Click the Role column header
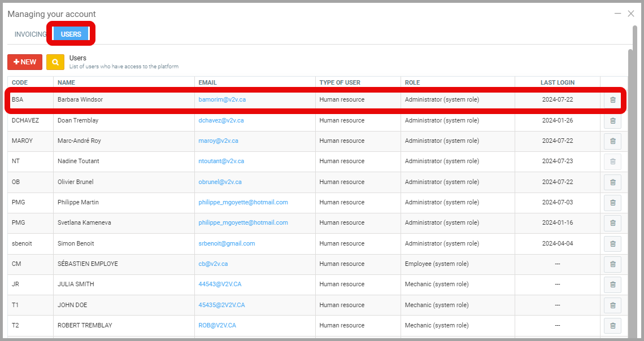This screenshot has height=341, width=644. click(412, 82)
